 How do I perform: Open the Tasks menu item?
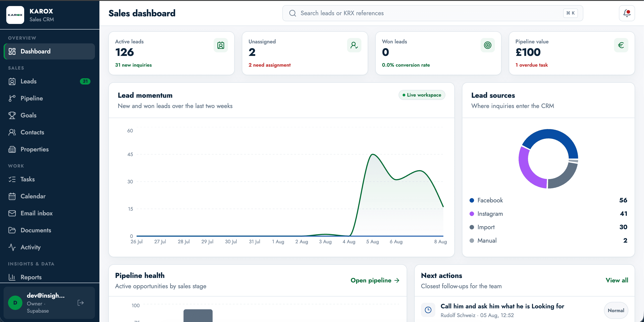coord(49,179)
